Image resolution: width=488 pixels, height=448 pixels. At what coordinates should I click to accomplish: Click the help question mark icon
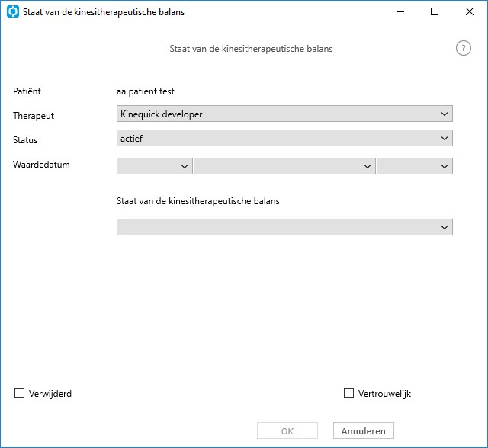pos(464,48)
